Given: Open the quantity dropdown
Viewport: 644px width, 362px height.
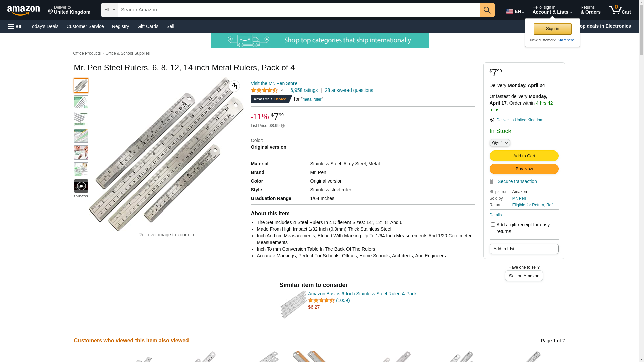Looking at the screenshot, I should pos(500,143).
